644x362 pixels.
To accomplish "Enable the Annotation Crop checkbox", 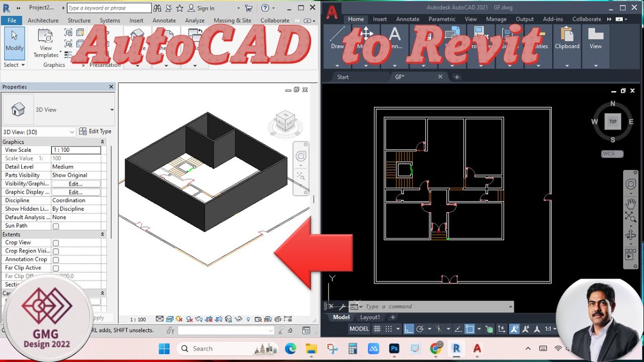I will (56, 260).
